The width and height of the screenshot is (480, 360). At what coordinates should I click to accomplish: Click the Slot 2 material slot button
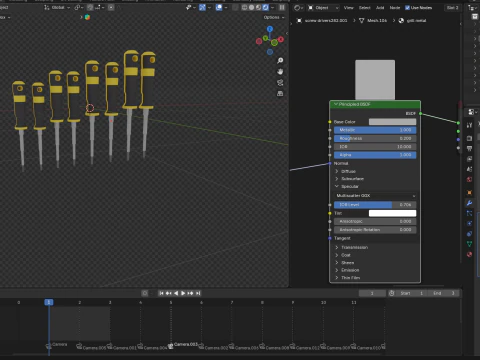(x=453, y=7)
